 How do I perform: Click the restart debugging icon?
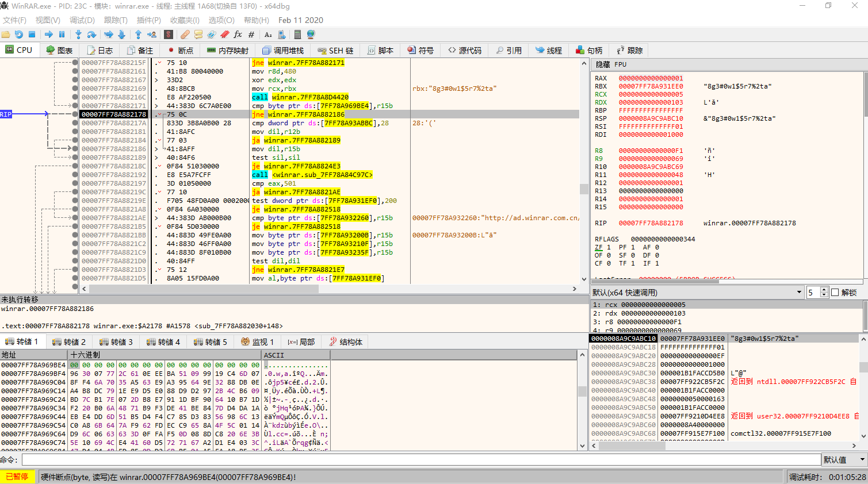point(19,34)
